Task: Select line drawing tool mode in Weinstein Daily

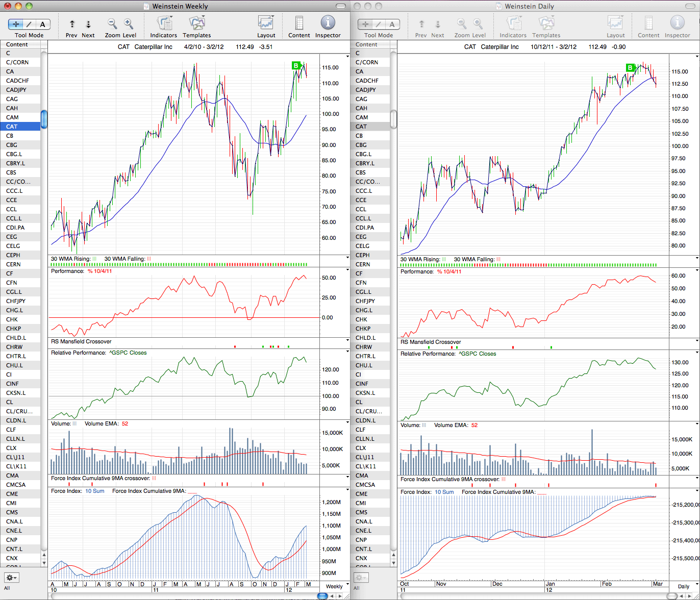Action: 379,24
